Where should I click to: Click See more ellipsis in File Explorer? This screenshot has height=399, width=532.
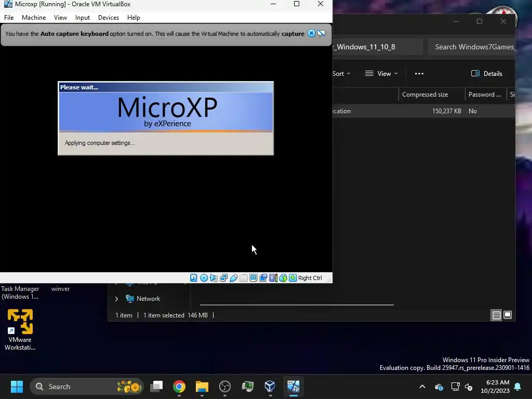coord(419,74)
